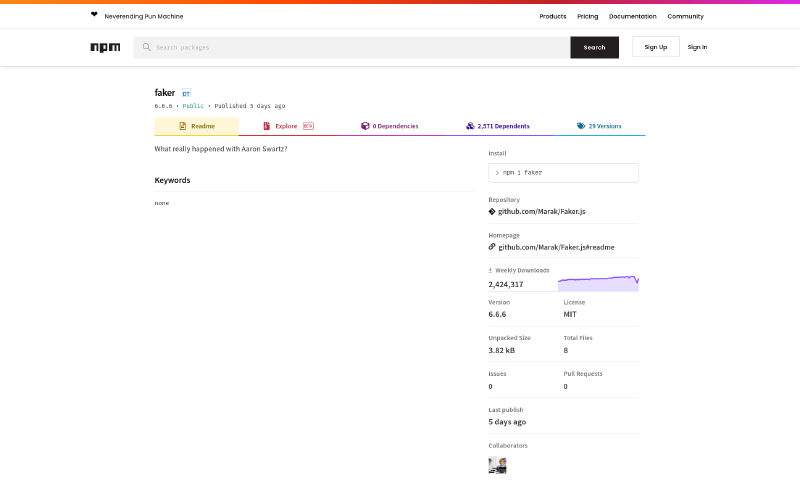Click the Explore tab file icon
Screen dimensions: 800x486
tap(266, 126)
